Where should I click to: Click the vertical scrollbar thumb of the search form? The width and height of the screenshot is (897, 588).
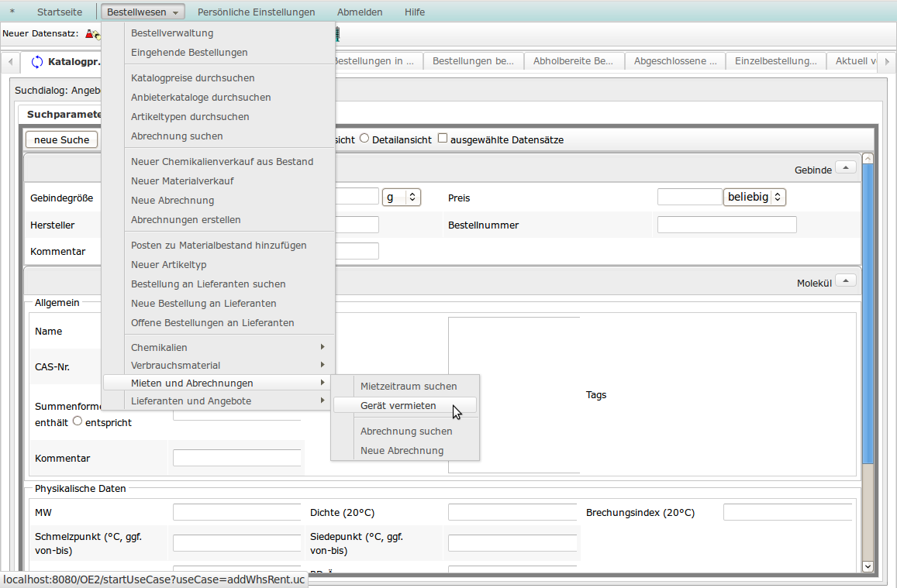point(868,310)
